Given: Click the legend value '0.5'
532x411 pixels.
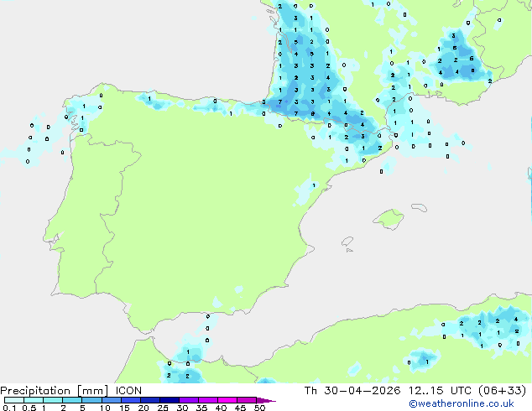Looking at the screenshot, I should click(29, 408).
